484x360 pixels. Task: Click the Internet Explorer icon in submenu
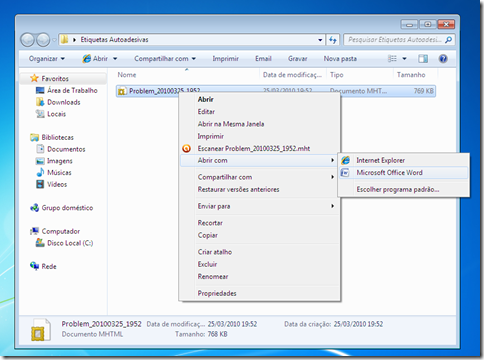pyautogui.click(x=345, y=160)
